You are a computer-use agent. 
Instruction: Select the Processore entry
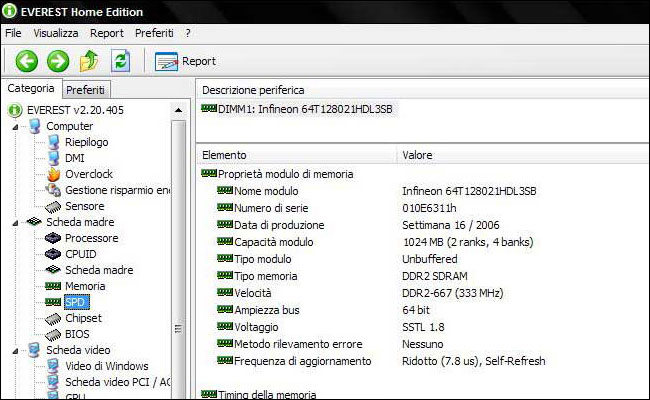coord(91,238)
